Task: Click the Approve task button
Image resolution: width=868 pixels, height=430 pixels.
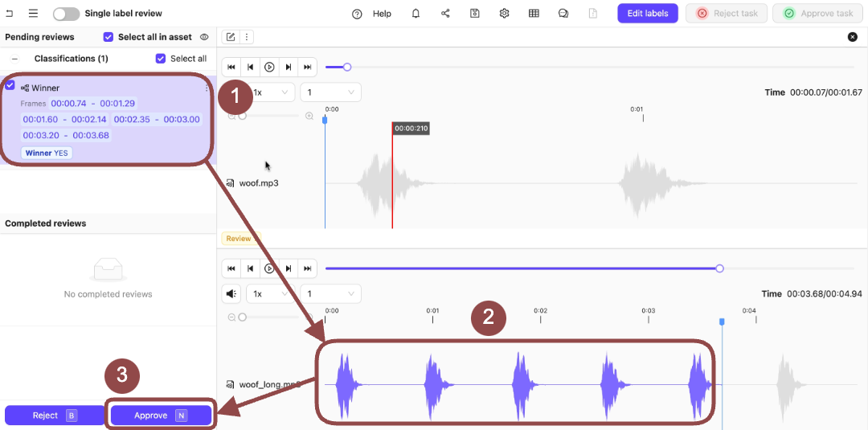Action: pyautogui.click(x=817, y=14)
